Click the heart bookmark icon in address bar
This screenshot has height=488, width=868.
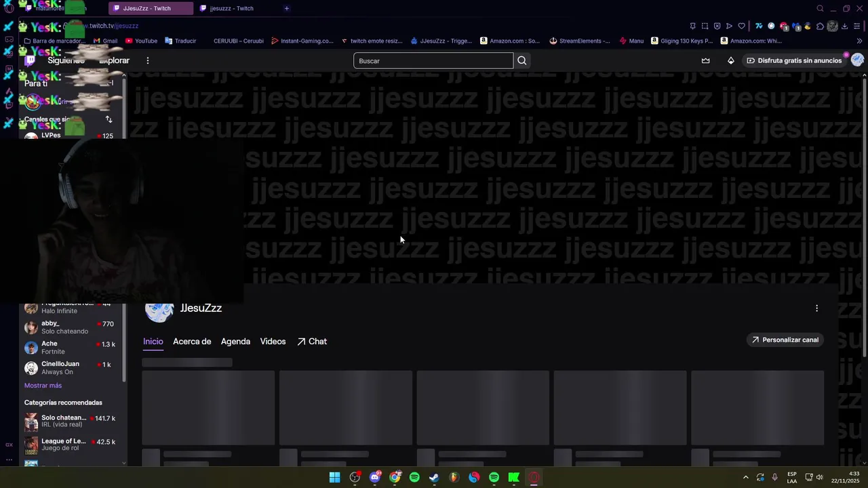pos(741,26)
